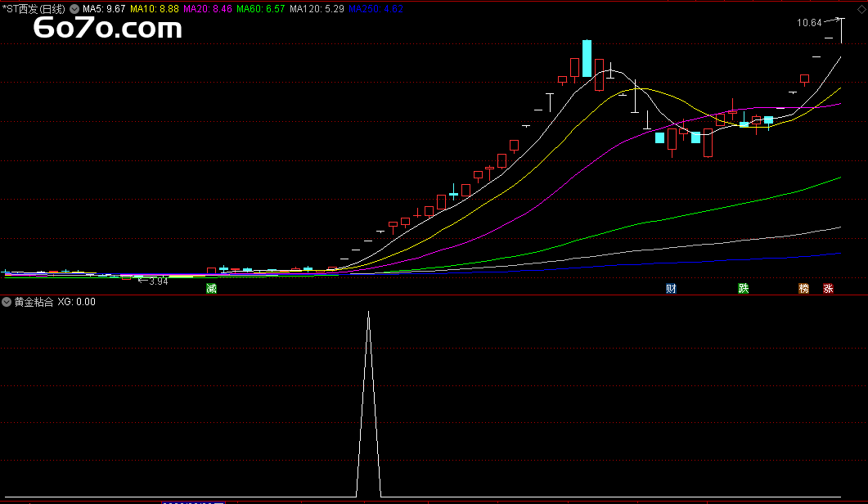This screenshot has height=504, width=868.
Task: Click the 6o7o.com watermark text
Action: [x=108, y=29]
